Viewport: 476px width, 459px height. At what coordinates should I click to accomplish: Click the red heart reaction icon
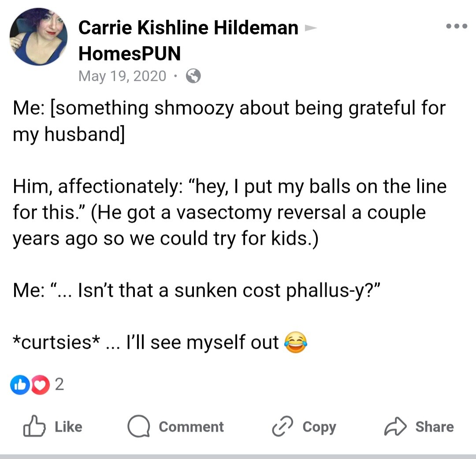[41, 385]
